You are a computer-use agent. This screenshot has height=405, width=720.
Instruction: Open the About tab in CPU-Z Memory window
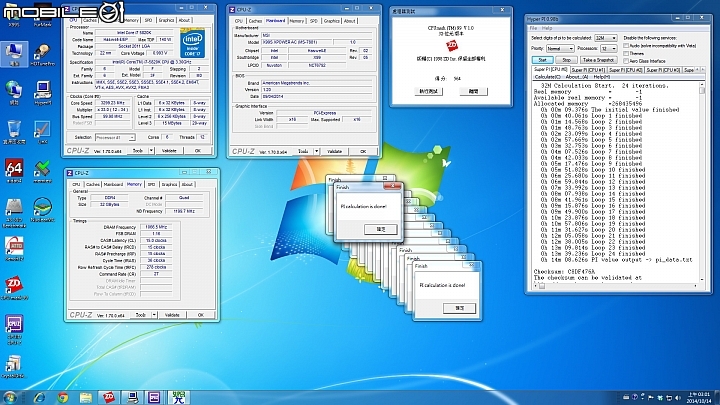click(x=187, y=184)
